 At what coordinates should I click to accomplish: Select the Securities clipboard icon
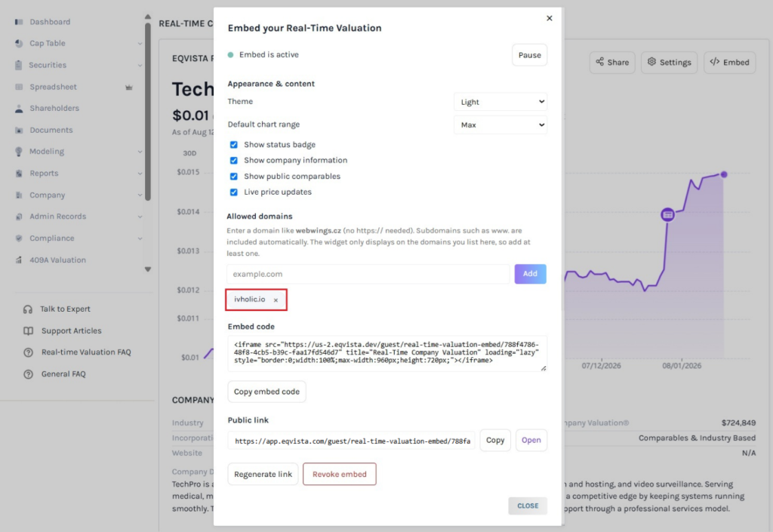19,65
